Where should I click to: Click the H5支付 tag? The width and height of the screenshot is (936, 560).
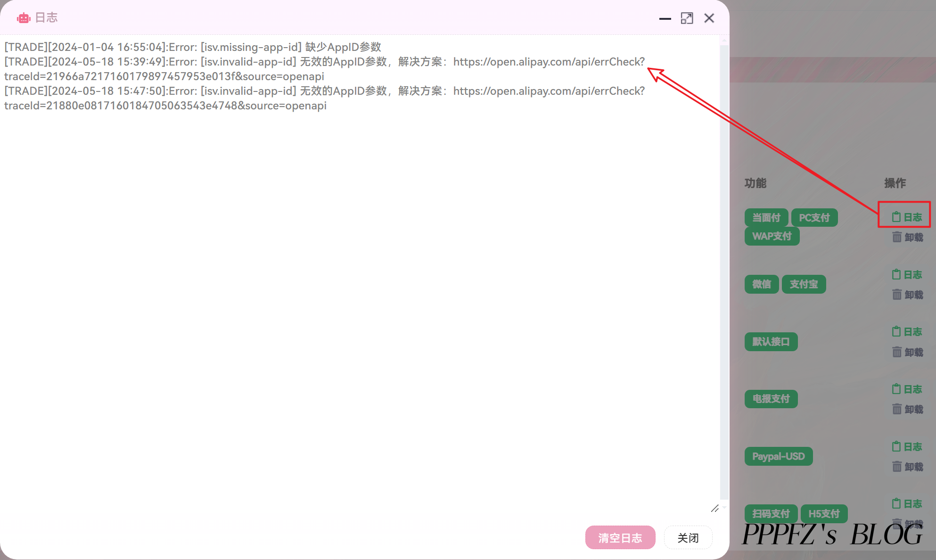(824, 514)
